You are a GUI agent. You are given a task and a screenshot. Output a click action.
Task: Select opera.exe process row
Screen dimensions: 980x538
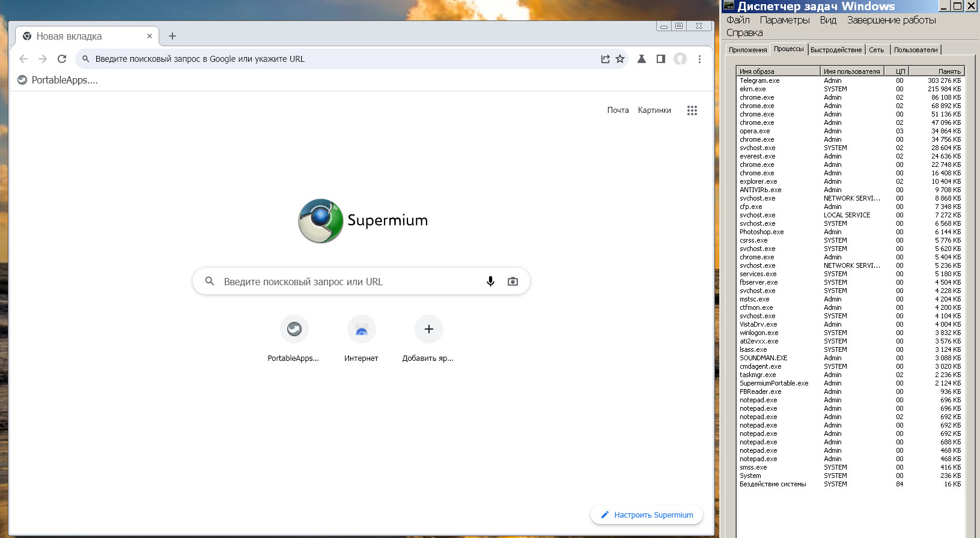tap(850, 131)
